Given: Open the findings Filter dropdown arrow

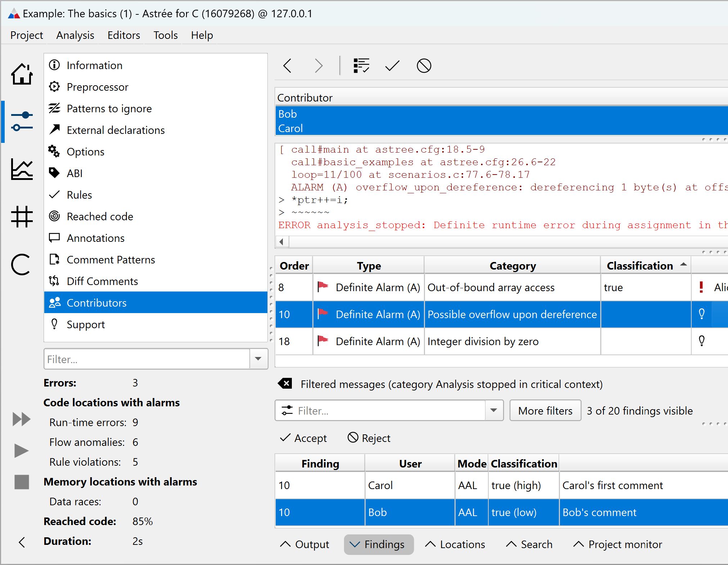Looking at the screenshot, I should pyautogui.click(x=494, y=410).
